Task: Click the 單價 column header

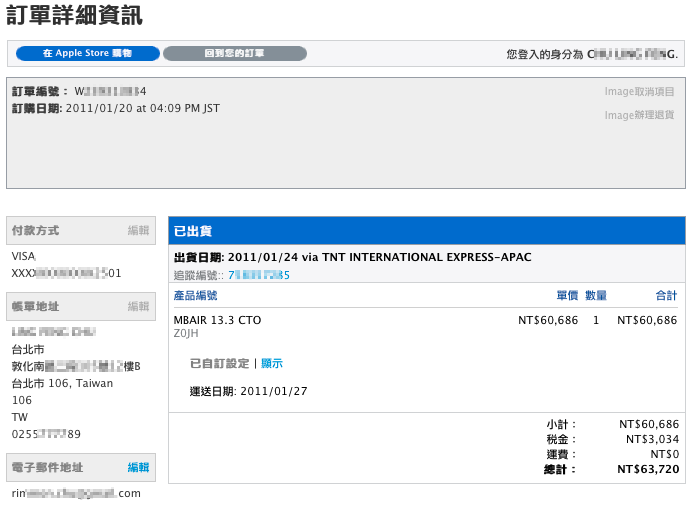Action: pyautogui.click(x=567, y=295)
